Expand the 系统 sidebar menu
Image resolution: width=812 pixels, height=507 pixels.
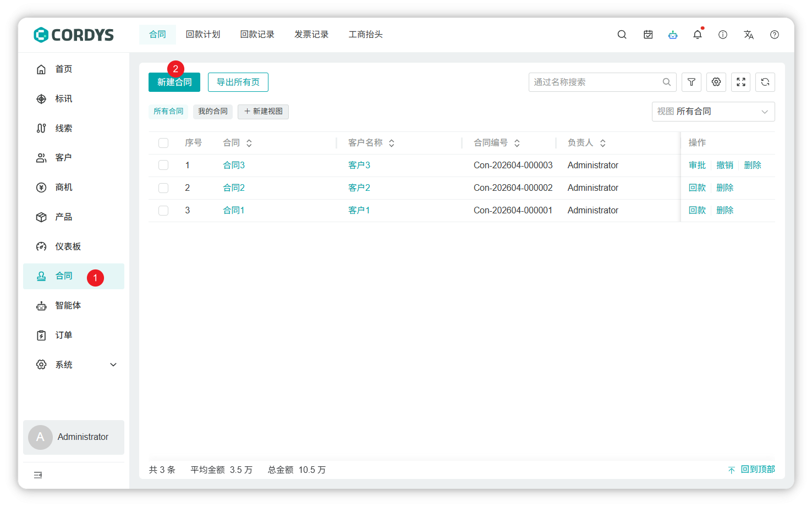(x=74, y=365)
